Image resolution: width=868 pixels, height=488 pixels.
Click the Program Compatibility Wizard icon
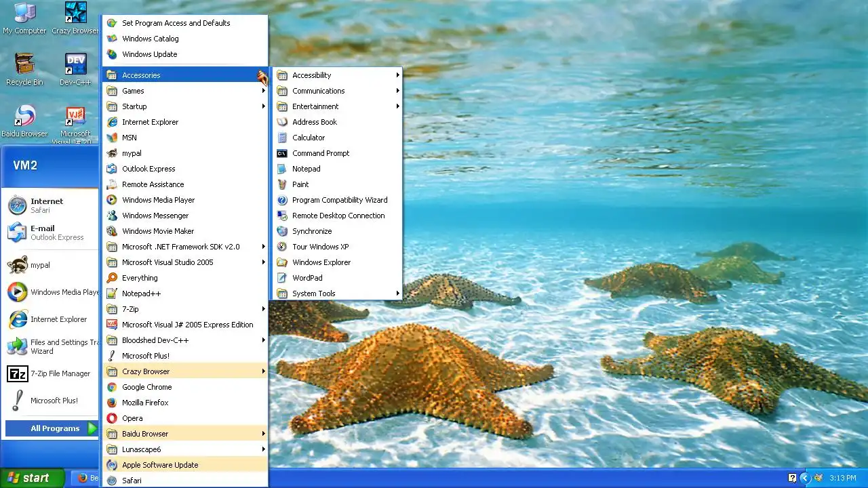click(282, 200)
